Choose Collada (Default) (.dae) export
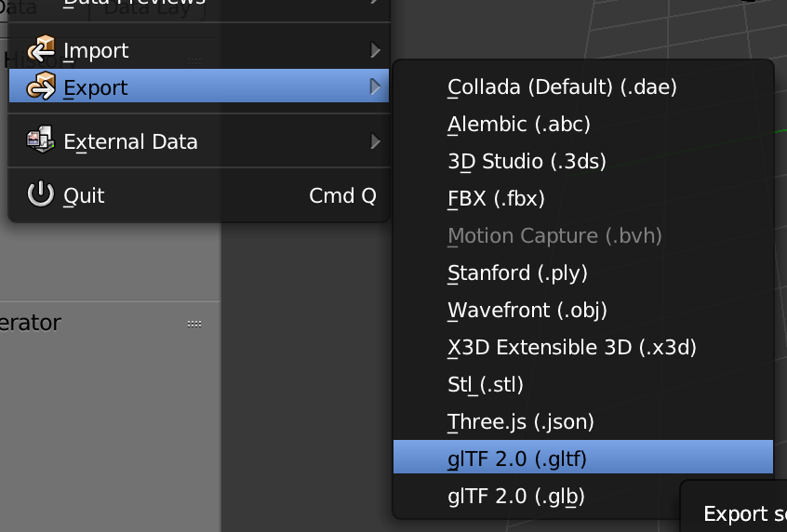The height and width of the screenshot is (532, 787). [x=562, y=87]
